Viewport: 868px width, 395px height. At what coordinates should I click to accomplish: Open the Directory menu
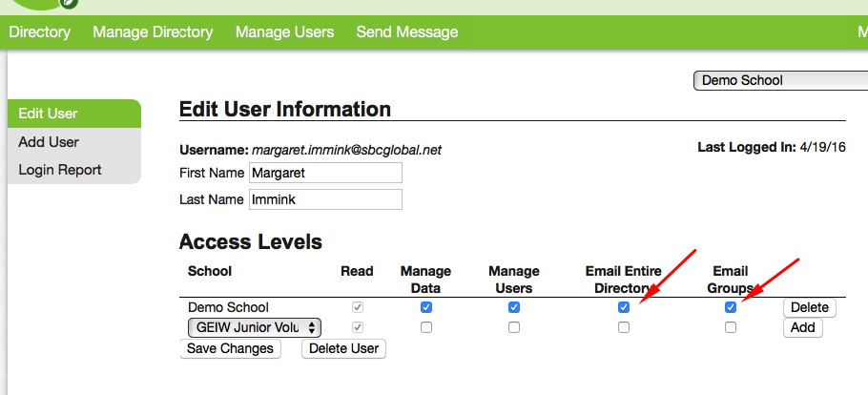pyautogui.click(x=40, y=32)
